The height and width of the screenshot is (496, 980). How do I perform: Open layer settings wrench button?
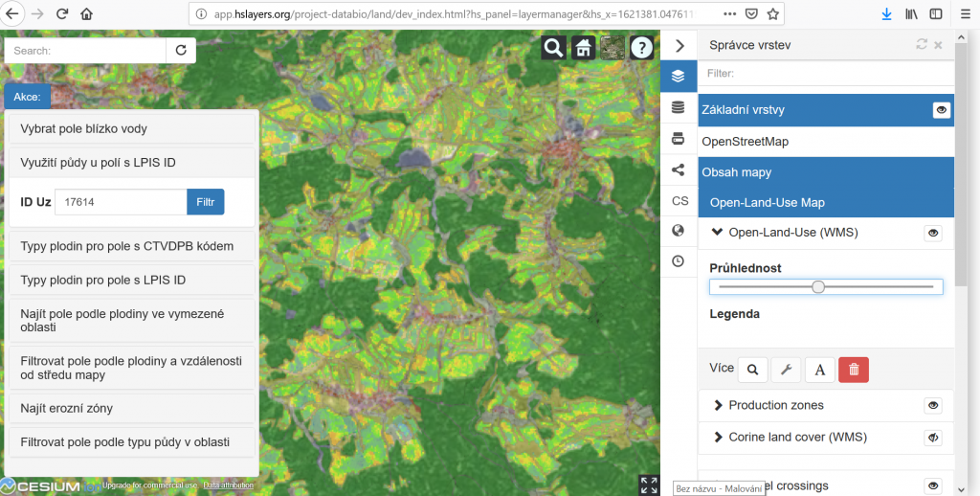click(787, 370)
